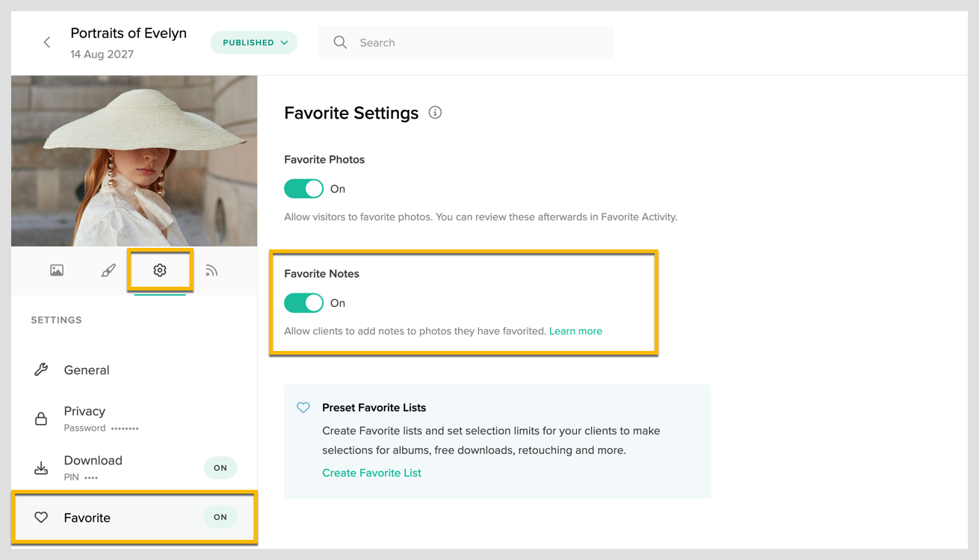This screenshot has width=979, height=560.
Task: Click the download arrow icon
Action: click(x=41, y=468)
